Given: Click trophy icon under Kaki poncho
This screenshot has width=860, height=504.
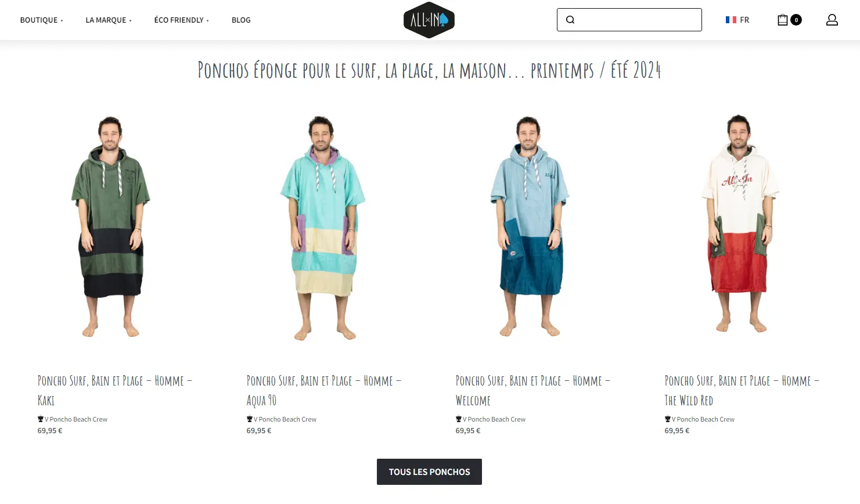Looking at the screenshot, I should click(41, 419).
